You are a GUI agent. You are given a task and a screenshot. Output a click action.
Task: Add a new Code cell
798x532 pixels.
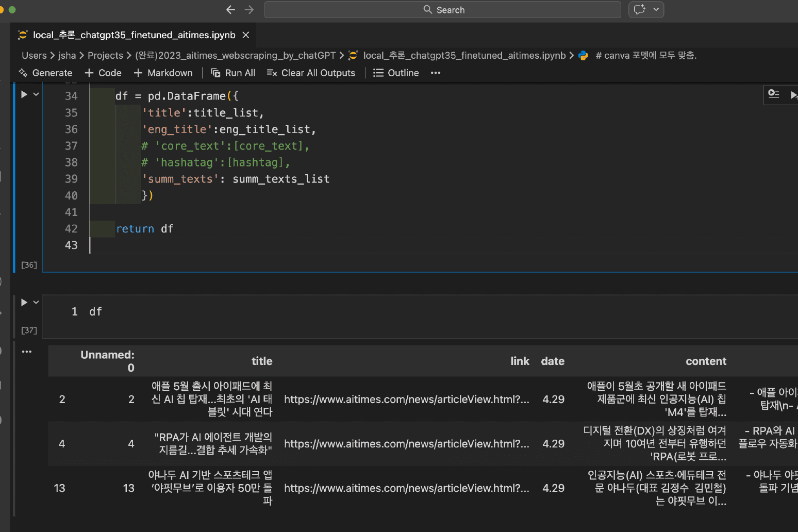(x=103, y=73)
